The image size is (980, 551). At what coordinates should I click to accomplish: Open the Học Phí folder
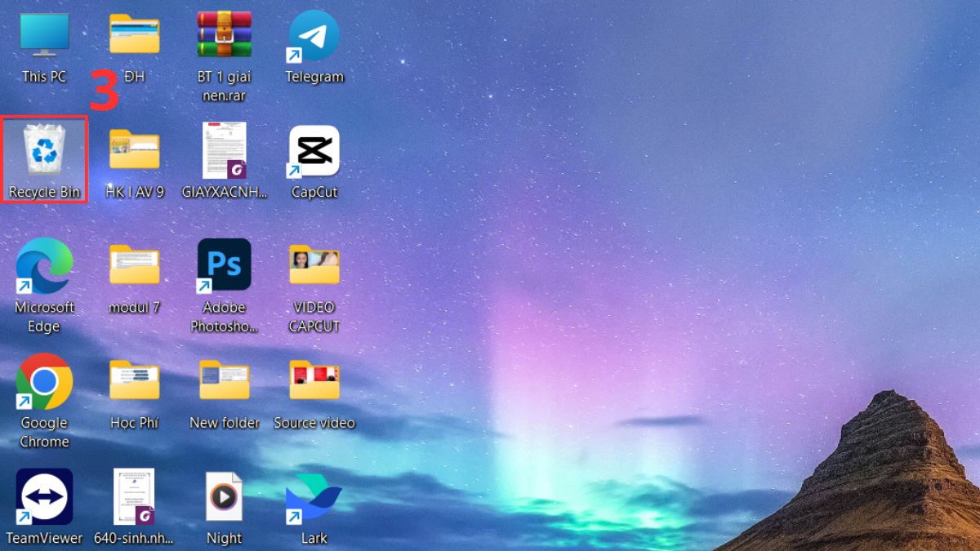[x=134, y=380]
